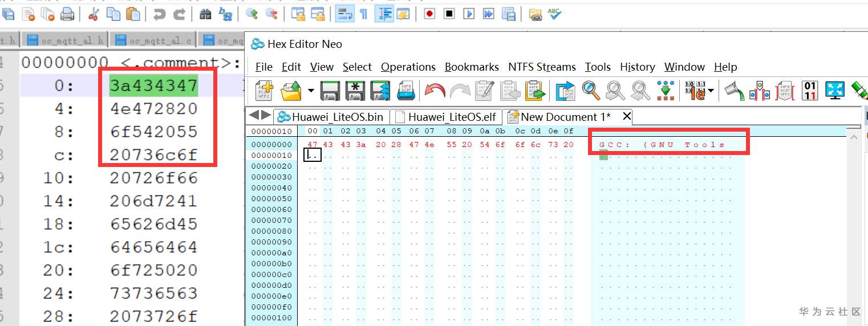
Task: Run macro multiple times icon
Action: coord(489,14)
